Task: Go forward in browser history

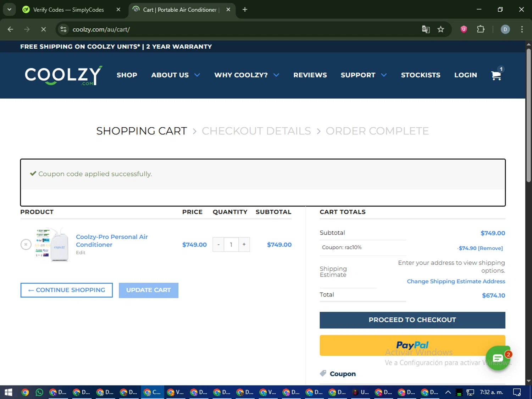Action: click(x=27, y=29)
